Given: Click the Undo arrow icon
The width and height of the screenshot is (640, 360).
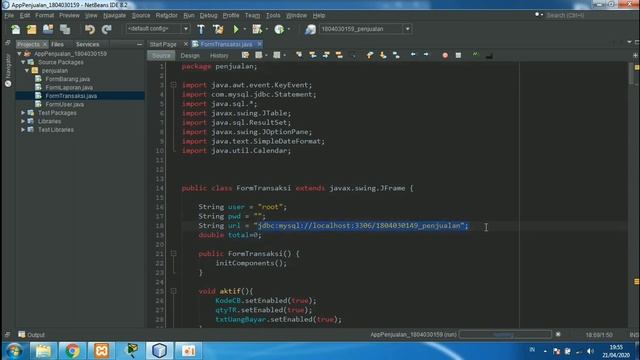Looking at the screenshot, I should click(x=90, y=29).
